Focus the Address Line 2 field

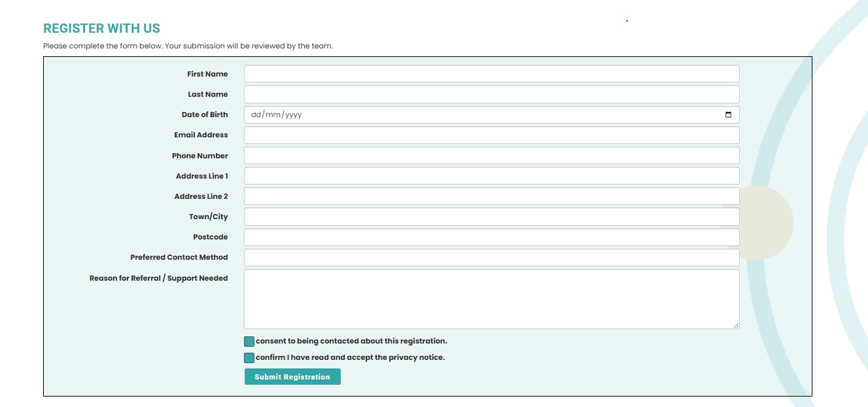click(x=492, y=196)
